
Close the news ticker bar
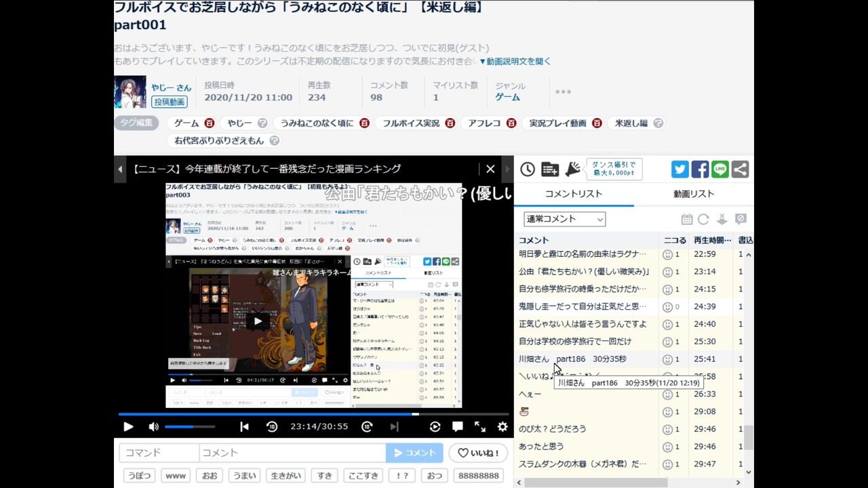pos(490,169)
